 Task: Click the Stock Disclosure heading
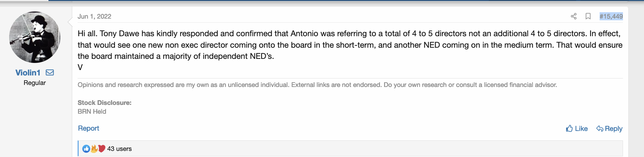click(104, 103)
